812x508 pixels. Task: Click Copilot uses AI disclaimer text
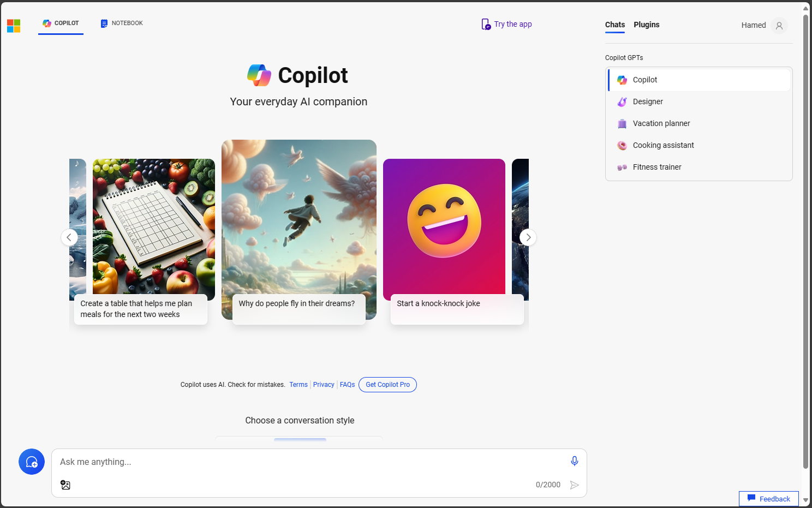pos(232,385)
